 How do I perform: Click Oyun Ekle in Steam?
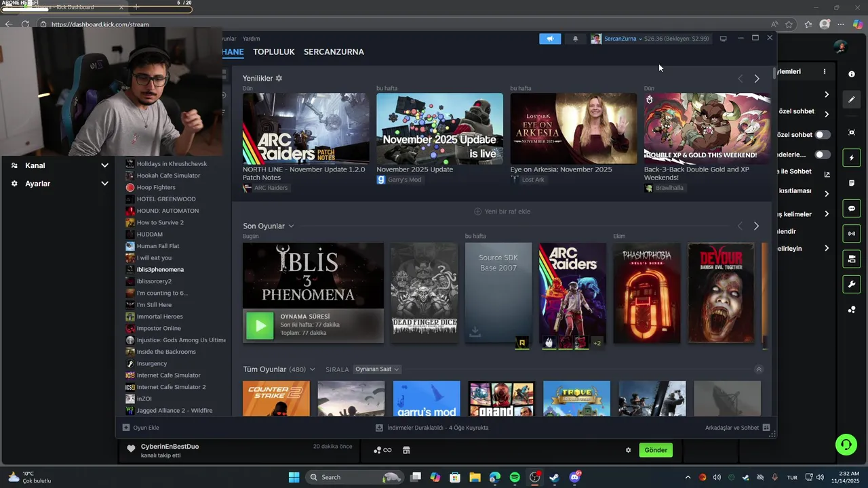click(140, 428)
